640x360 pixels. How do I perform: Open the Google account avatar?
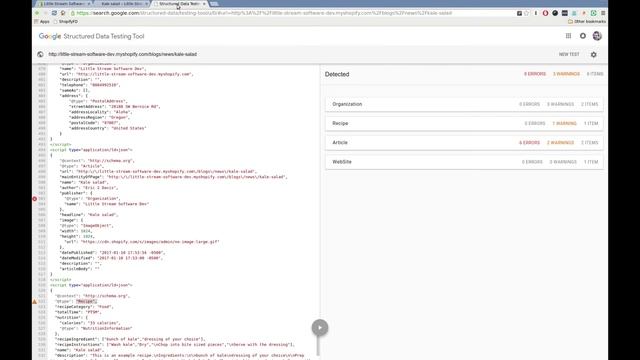[x=597, y=36]
